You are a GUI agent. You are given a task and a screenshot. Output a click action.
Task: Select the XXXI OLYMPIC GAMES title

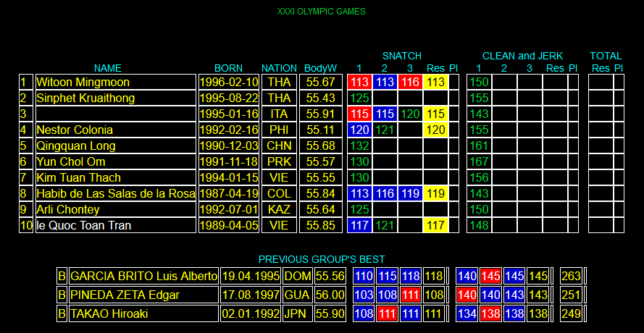[321, 12]
